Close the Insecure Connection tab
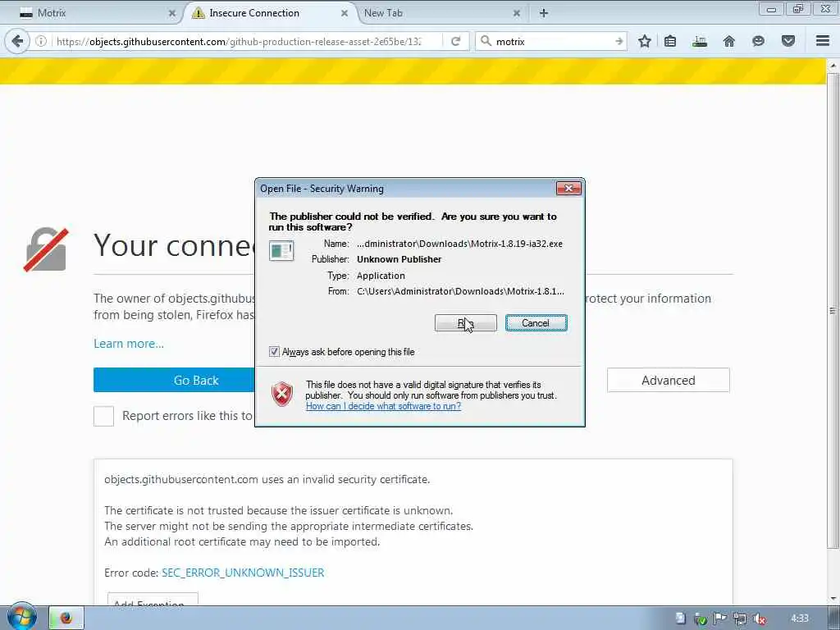The width and height of the screenshot is (840, 630). coord(345,13)
